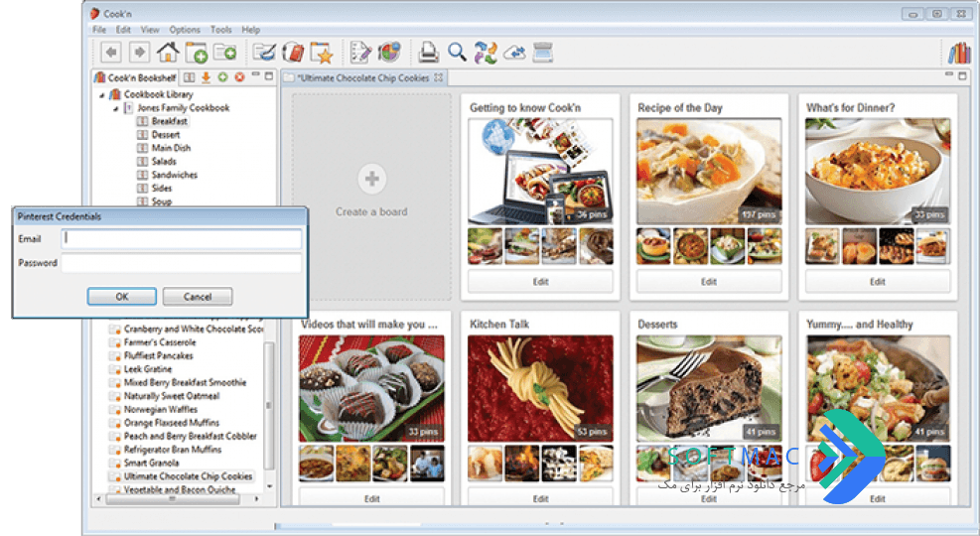Click the window with gold star icon

[x=322, y=53]
